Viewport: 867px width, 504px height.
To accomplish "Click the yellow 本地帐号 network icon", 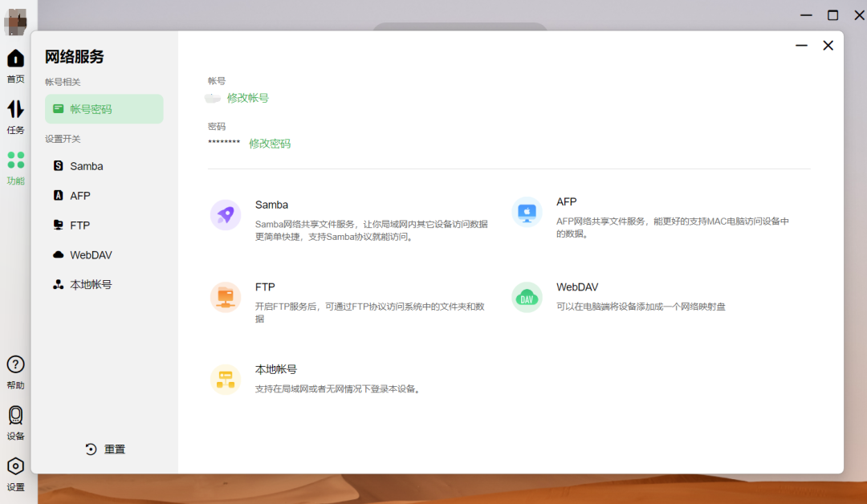I will (226, 380).
